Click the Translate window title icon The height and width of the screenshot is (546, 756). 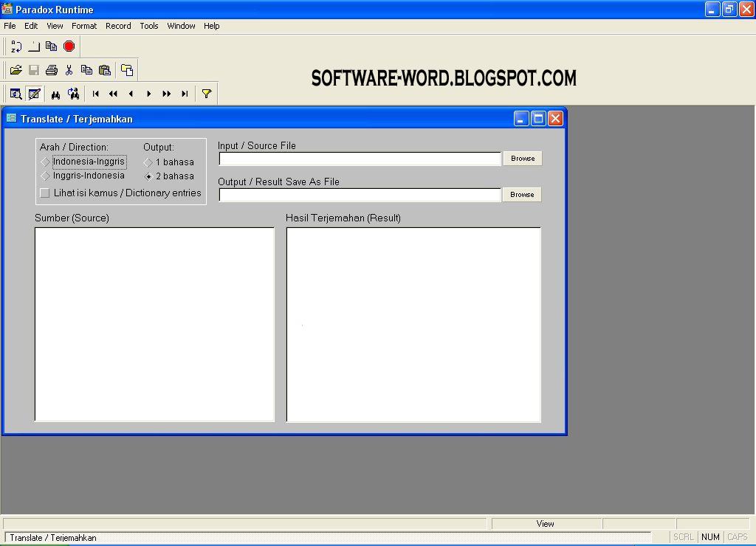[11, 118]
